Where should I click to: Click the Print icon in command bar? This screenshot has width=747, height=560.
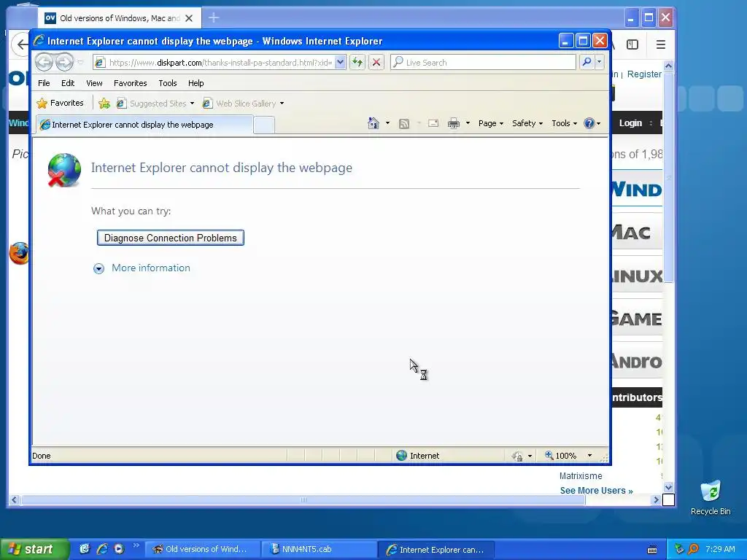click(x=454, y=123)
